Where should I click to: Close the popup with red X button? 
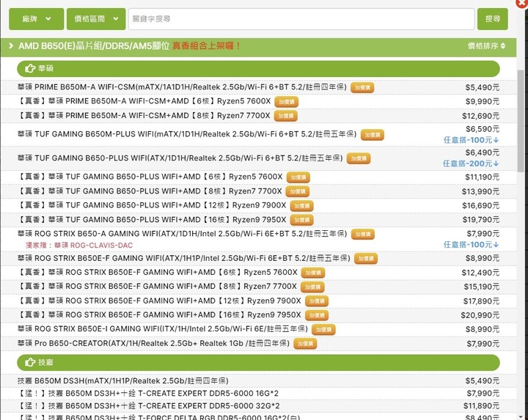click(523, 3)
